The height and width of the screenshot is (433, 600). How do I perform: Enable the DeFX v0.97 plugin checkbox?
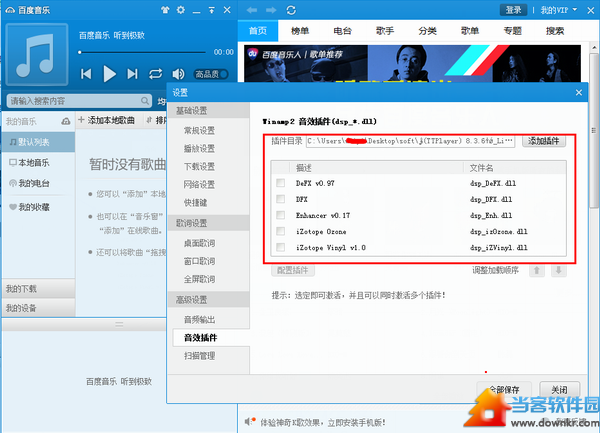(280, 183)
